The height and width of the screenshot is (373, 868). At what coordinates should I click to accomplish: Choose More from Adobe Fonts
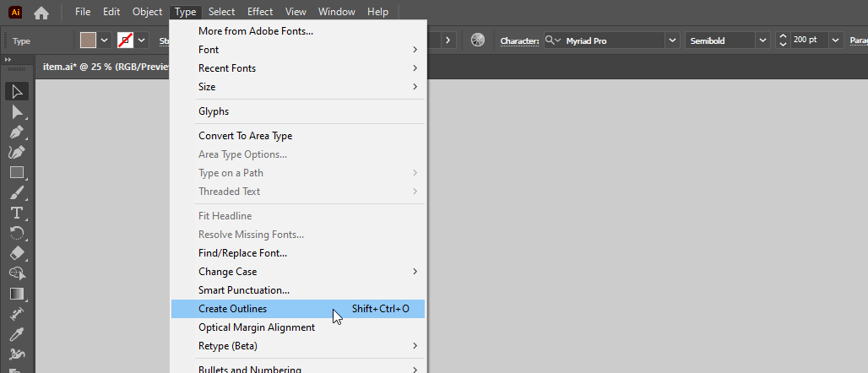298,31
